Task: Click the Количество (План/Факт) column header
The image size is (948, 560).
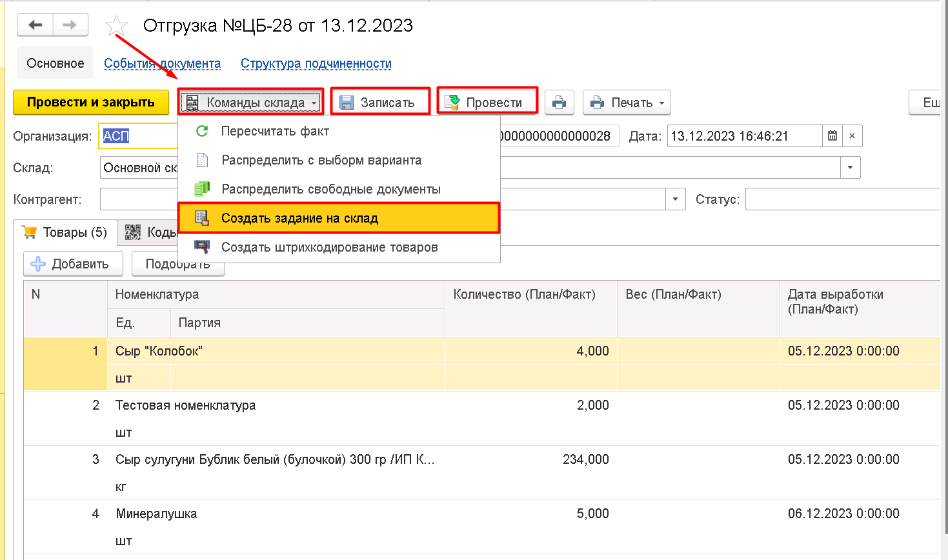Action: pyautogui.click(x=531, y=308)
